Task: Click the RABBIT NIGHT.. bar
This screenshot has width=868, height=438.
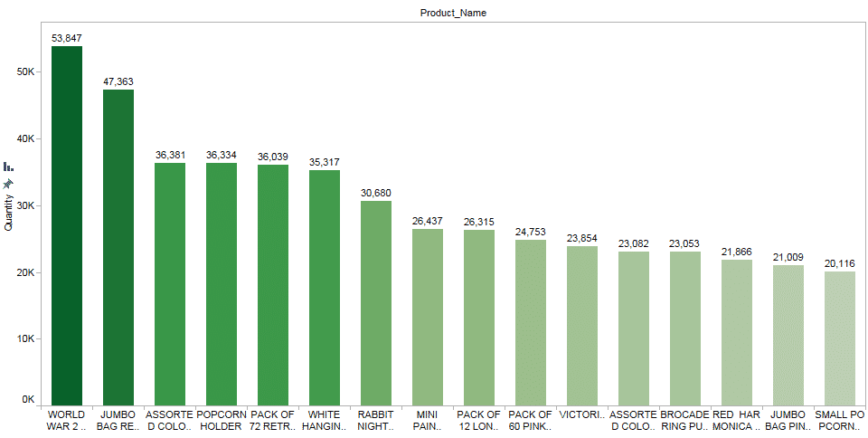Action: click(x=376, y=302)
